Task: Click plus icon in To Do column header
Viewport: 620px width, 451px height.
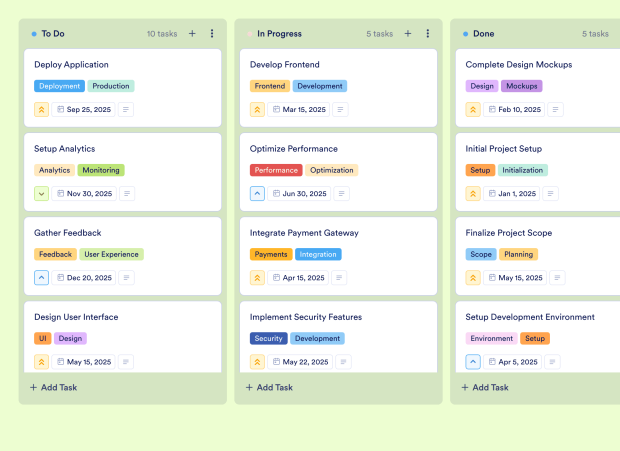Action: [192, 33]
